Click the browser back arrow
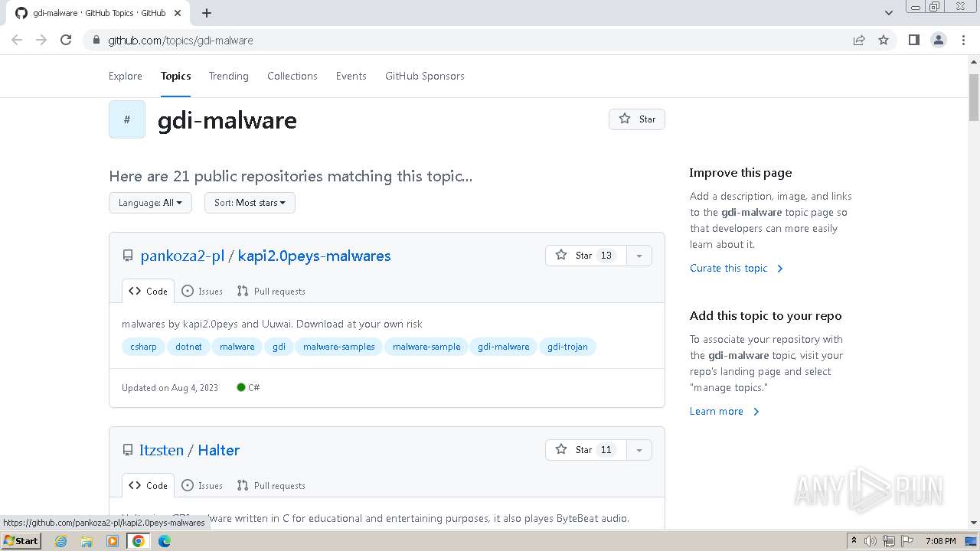Viewport: 980px width, 551px height. click(x=17, y=40)
